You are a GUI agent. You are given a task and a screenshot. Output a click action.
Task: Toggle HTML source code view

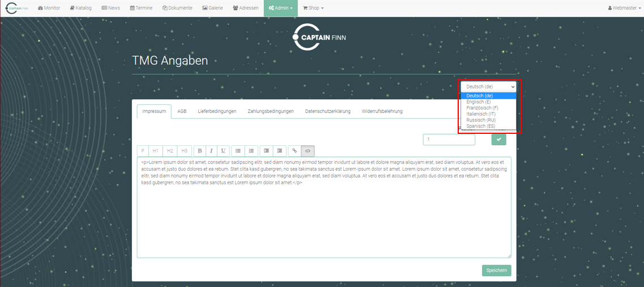(x=308, y=151)
